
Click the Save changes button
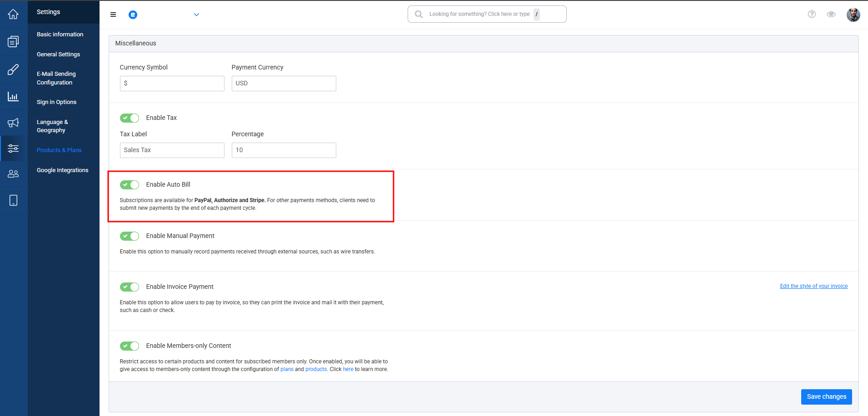click(826, 396)
